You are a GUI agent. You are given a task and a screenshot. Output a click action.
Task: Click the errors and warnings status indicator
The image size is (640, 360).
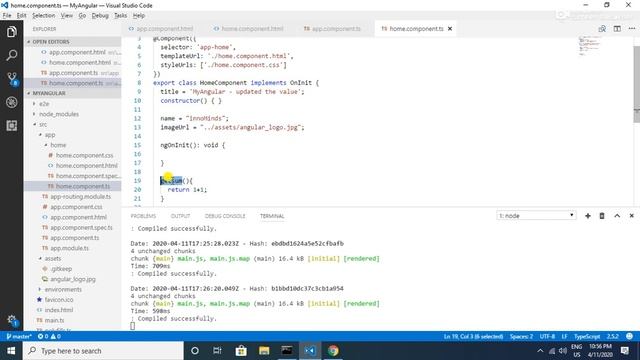click(49, 336)
